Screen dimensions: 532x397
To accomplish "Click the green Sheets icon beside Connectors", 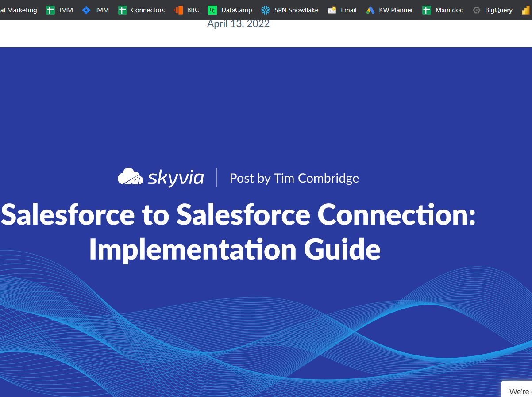I will point(123,10).
